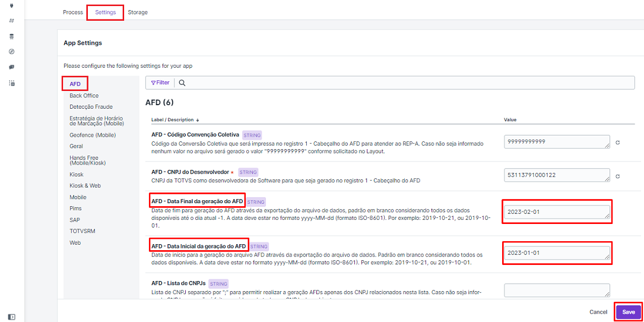Select the Pims settings category
The height and width of the screenshot is (322, 644).
[75, 209]
